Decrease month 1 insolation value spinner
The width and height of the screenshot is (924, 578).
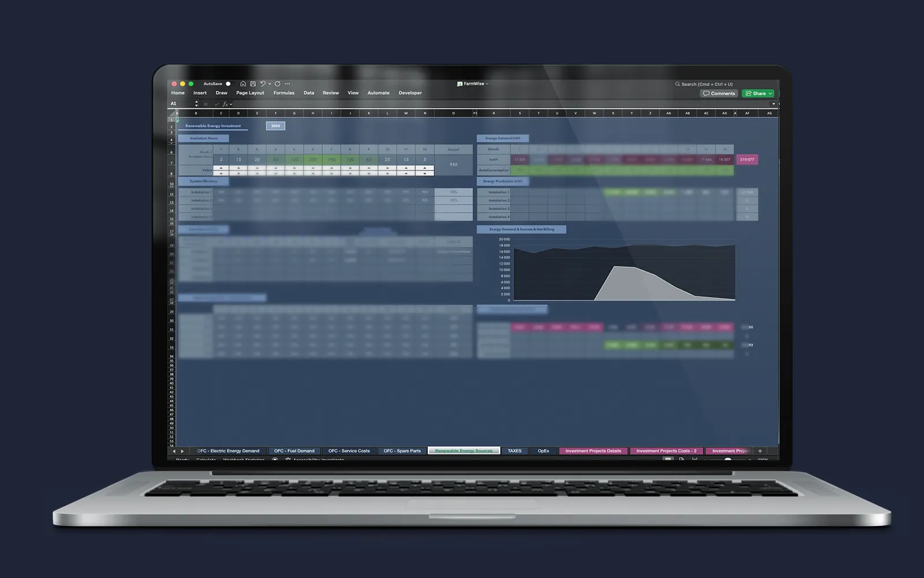pos(221,173)
